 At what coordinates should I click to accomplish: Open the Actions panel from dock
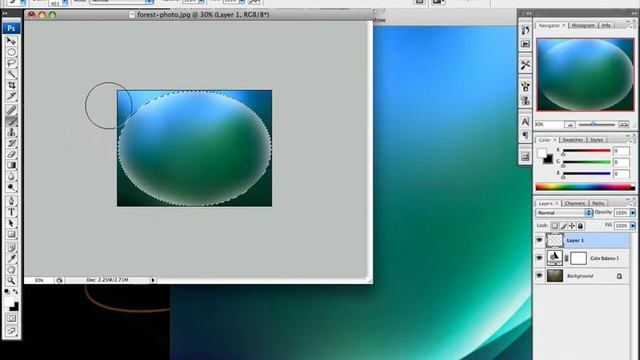tap(525, 44)
